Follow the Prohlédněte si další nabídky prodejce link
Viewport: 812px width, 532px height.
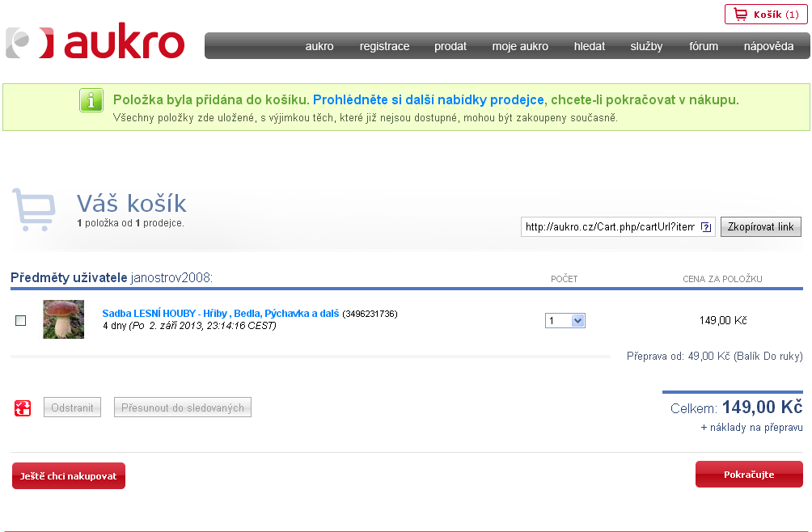(x=429, y=99)
